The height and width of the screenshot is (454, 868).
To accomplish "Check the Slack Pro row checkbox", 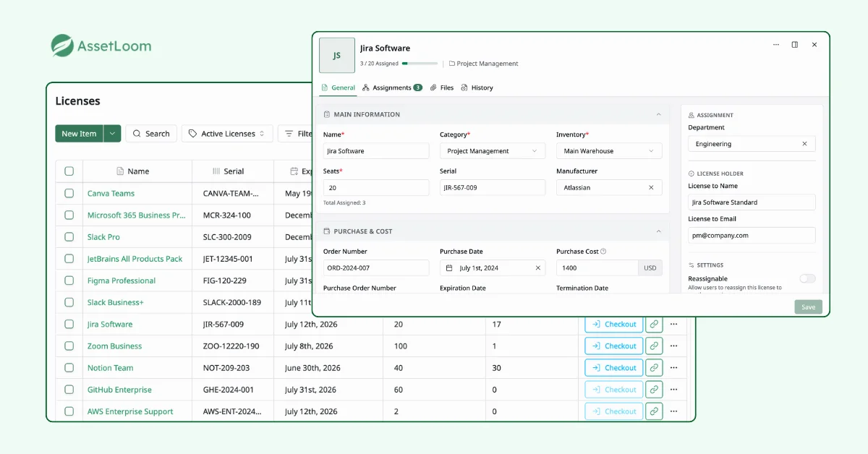I will (69, 236).
